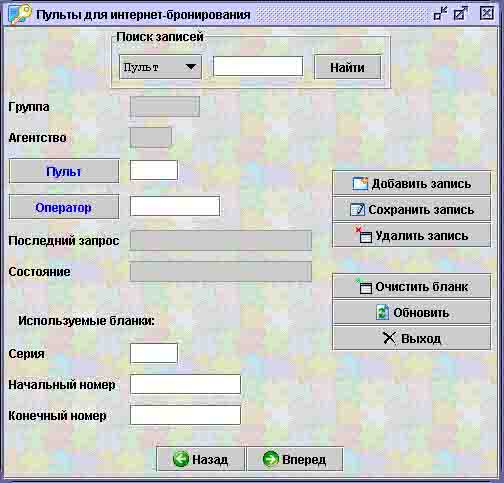
Task: Click the green back-arrow icon on Назад
Action: 181,459
